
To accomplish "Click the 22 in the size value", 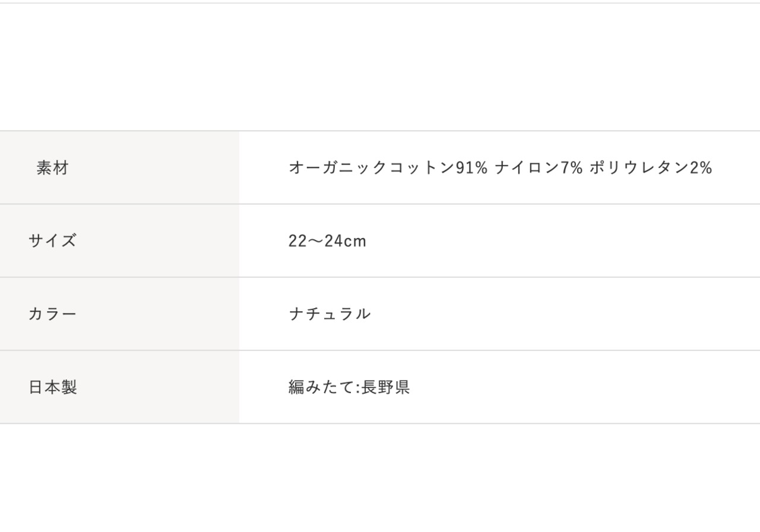I will click(x=297, y=241).
